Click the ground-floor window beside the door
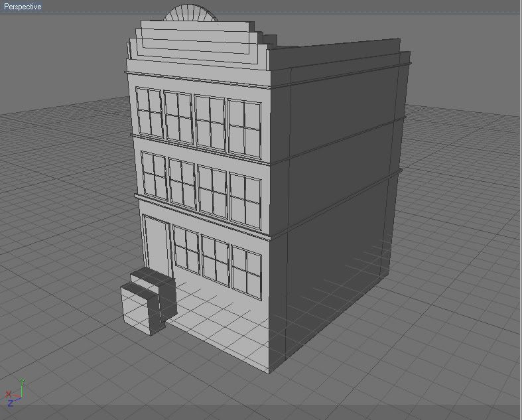The height and width of the screenshot is (420, 522). (x=186, y=249)
